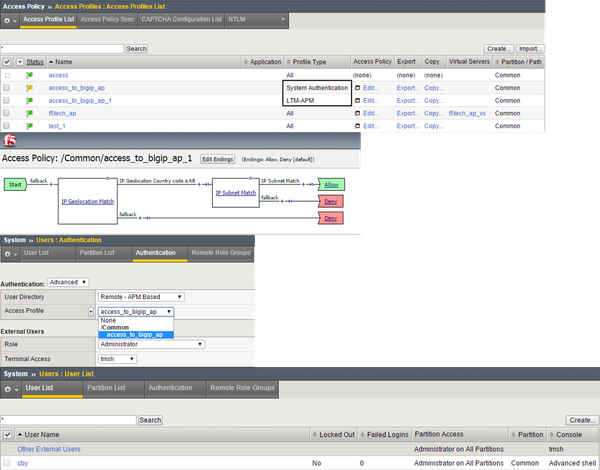This screenshot has height=470, width=600.
Task: Open Other External Users link
Action: coord(49,449)
